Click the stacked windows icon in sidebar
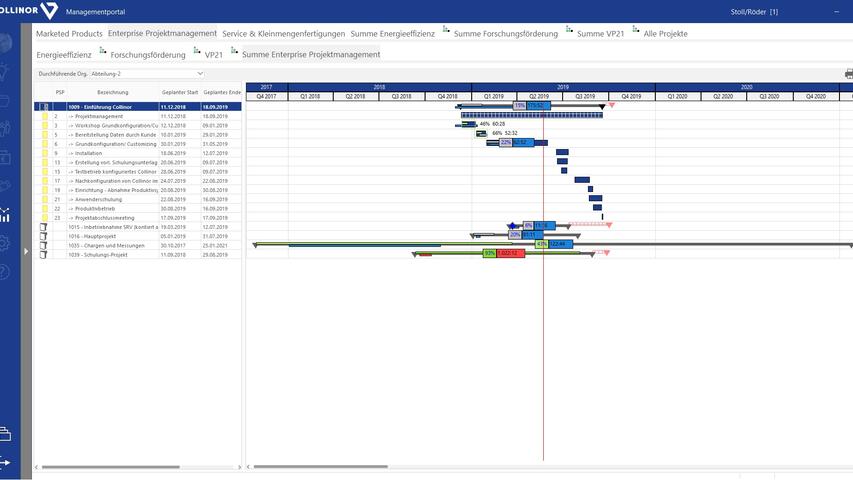Screen dimensions: 853x480 5,433
